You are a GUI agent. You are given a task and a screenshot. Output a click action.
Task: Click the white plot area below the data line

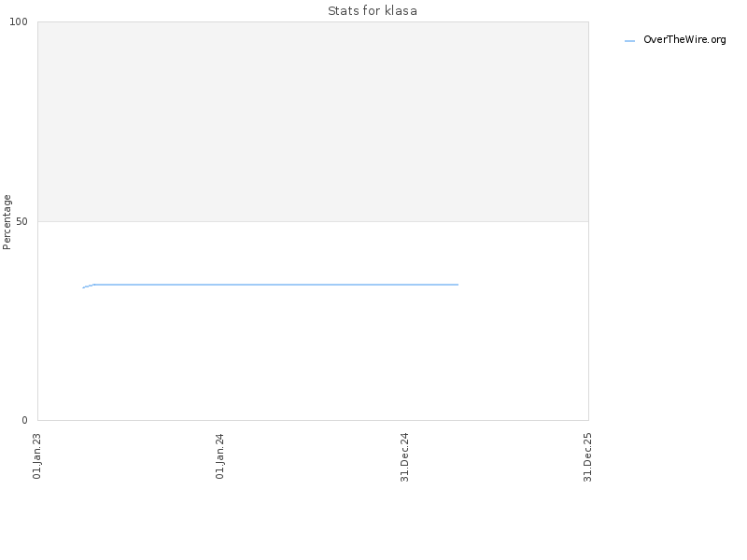point(280,355)
